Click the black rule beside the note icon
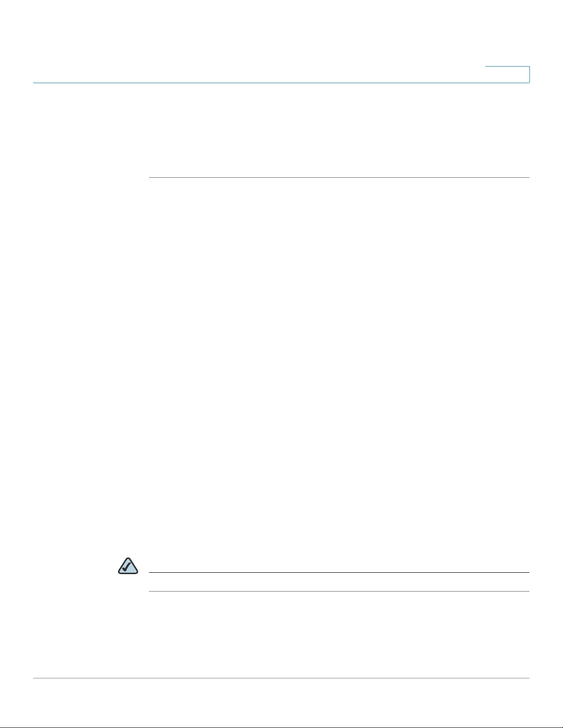 click(x=339, y=572)
